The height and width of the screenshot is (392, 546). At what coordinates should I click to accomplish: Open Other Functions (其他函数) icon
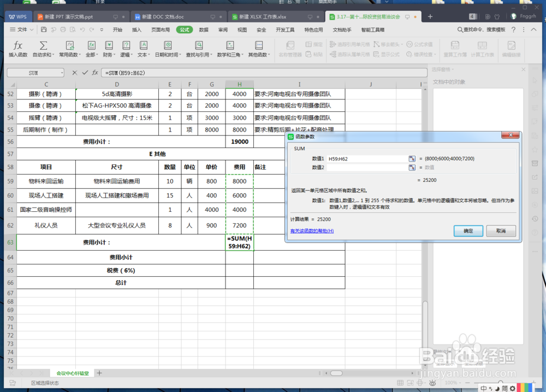point(259,46)
